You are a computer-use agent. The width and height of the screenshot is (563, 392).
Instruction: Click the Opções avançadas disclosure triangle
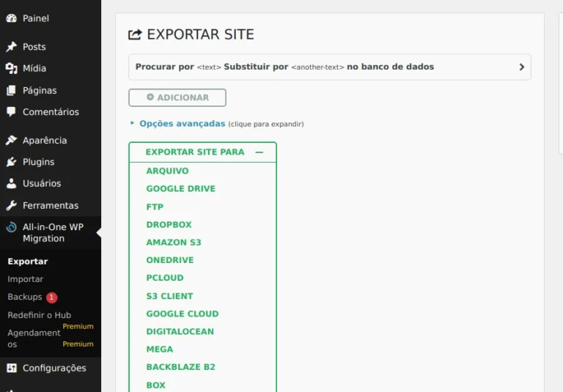click(132, 123)
